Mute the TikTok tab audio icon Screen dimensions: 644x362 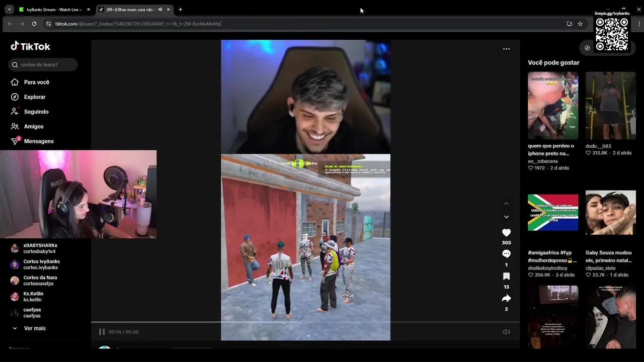pyautogui.click(x=160, y=10)
